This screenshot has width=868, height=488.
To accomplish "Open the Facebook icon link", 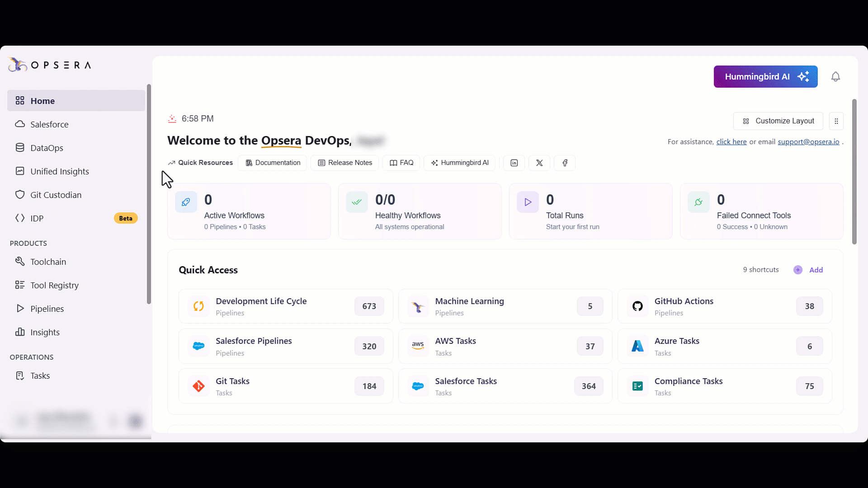I will point(565,163).
